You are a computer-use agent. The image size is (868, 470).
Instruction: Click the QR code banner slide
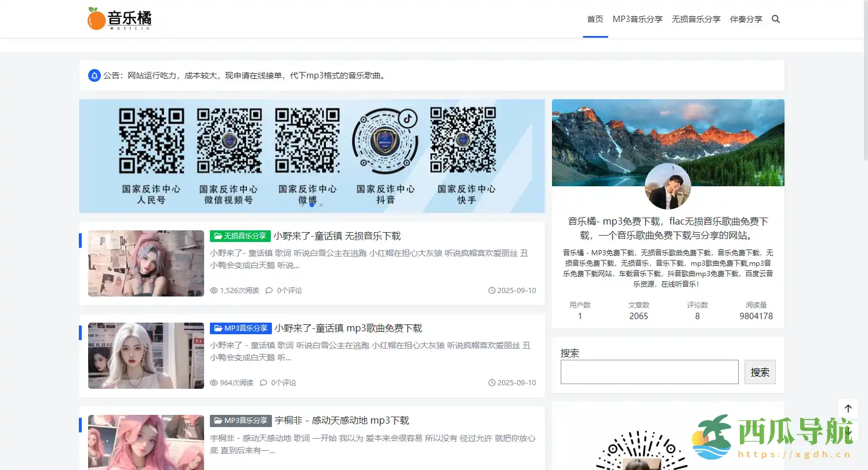click(x=312, y=156)
